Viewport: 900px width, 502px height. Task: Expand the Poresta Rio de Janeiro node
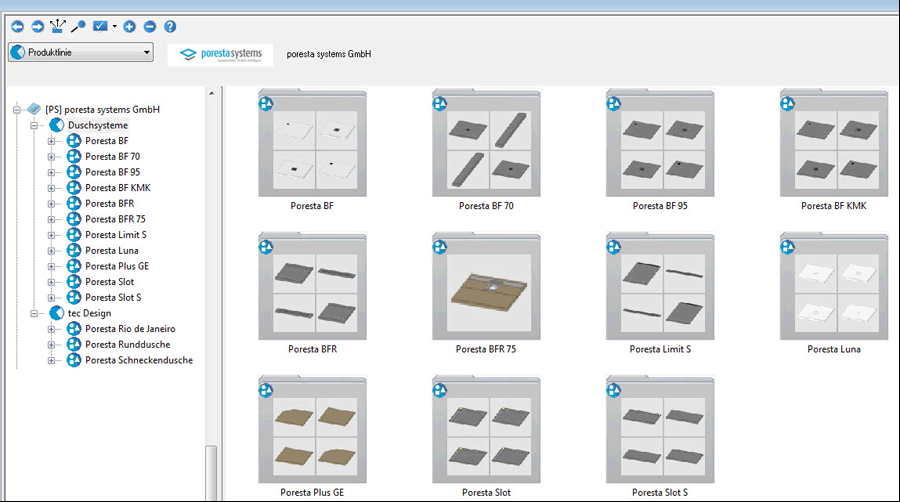coord(51,329)
